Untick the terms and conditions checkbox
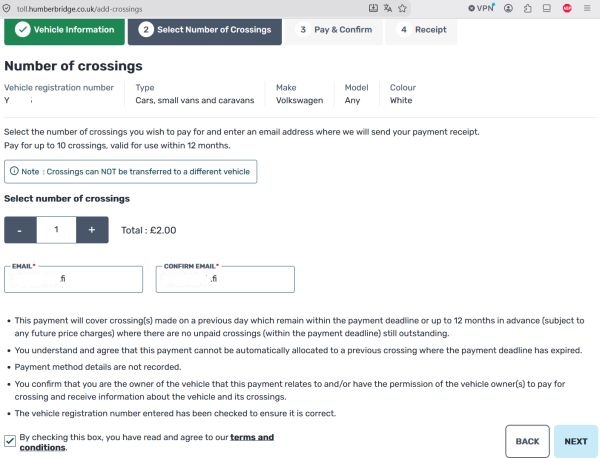 pyautogui.click(x=10, y=441)
